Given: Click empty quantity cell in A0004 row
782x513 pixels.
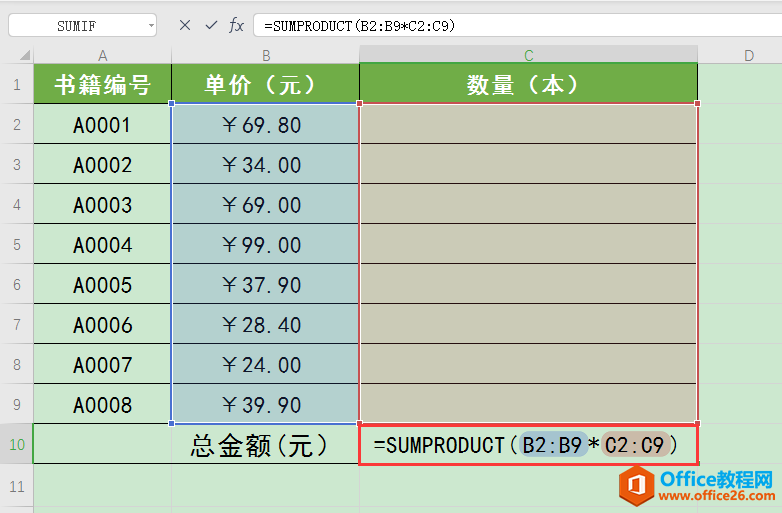Looking at the screenshot, I should click(x=529, y=244).
